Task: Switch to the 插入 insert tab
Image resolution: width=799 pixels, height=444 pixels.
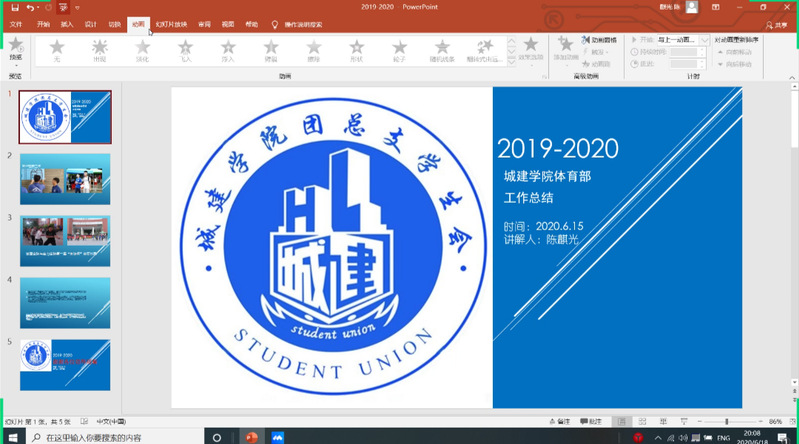Action: point(66,23)
